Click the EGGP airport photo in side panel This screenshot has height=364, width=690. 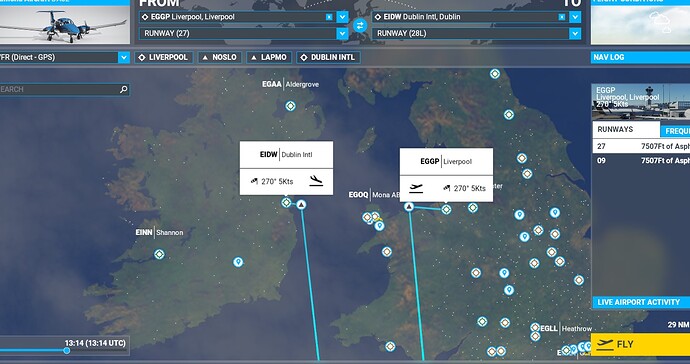pyautogui.click(x=641, y=102)
